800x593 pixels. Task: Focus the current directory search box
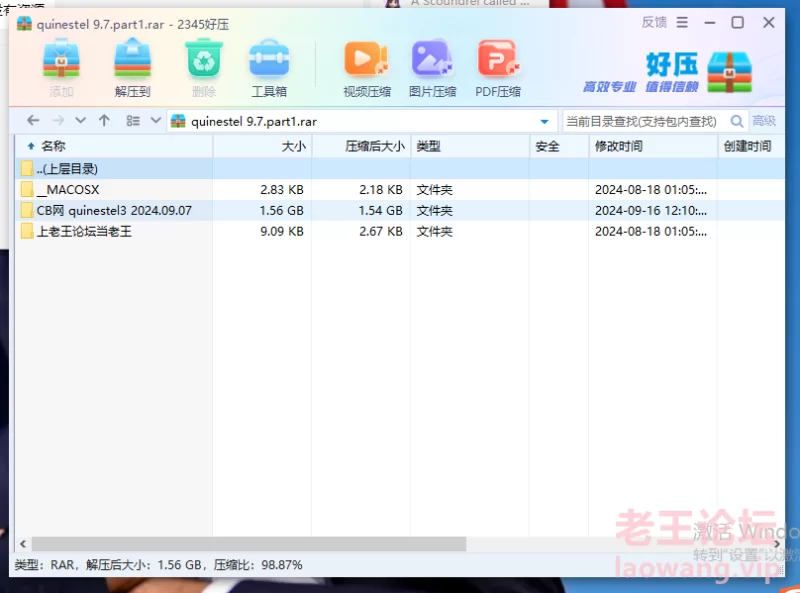(x=644, y=121)
